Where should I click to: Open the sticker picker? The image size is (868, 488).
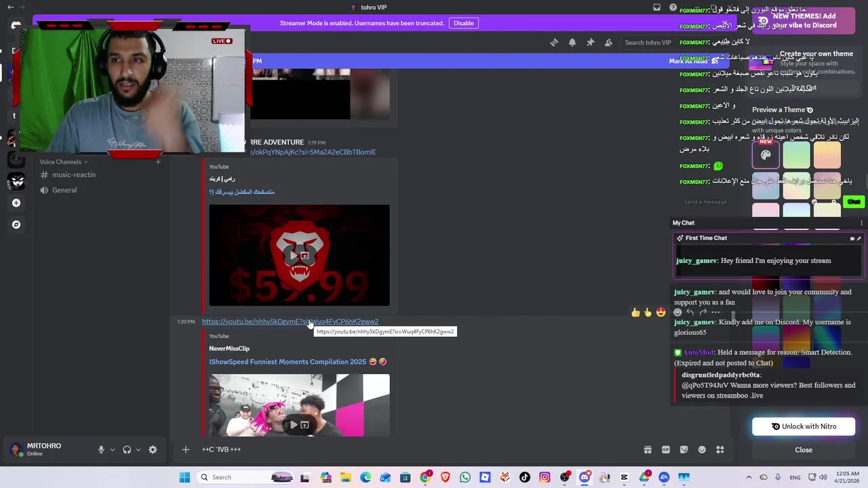[x=684, y=449]
